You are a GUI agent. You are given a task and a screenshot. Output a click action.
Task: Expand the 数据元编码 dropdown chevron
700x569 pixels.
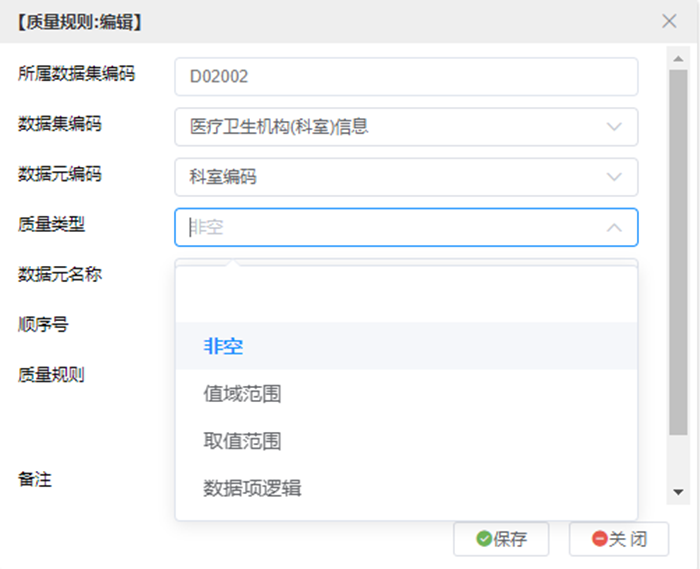click(x=614, y=177)
